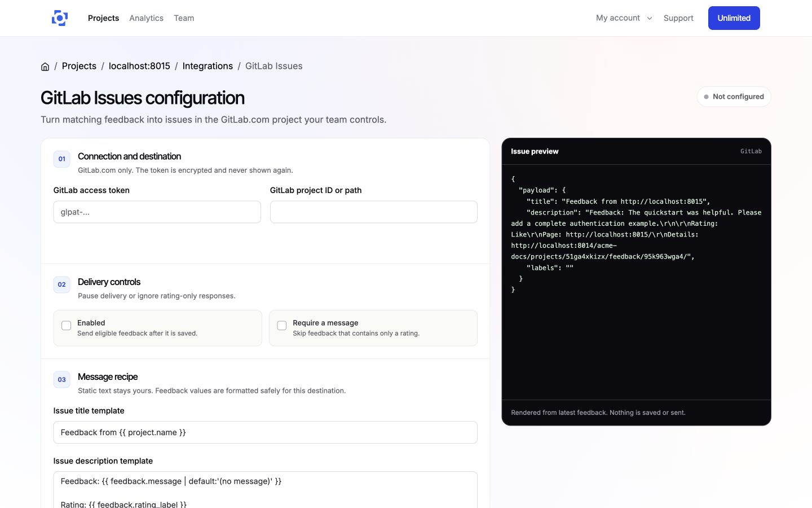This screenshot has width=812, height=508.
Task: Click the 03 step badge
Action: coord(62,379)
